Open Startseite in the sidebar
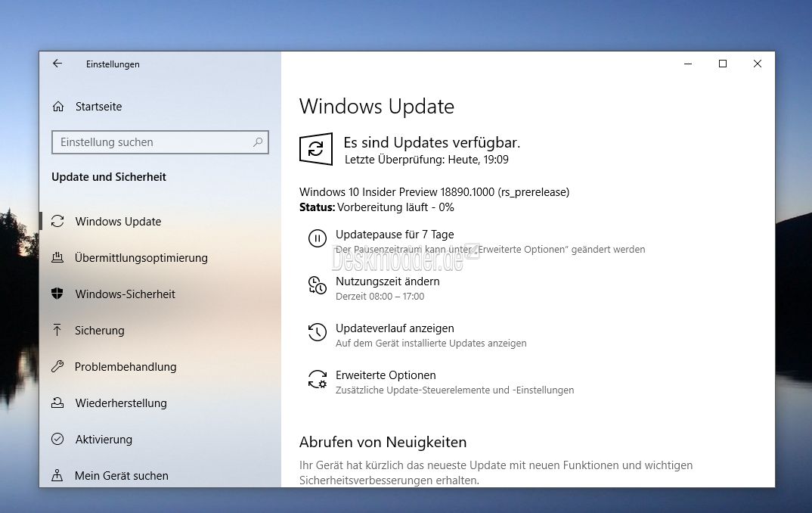Image resolution: width=812 pixels, height=513 pixels. [99, 107]
